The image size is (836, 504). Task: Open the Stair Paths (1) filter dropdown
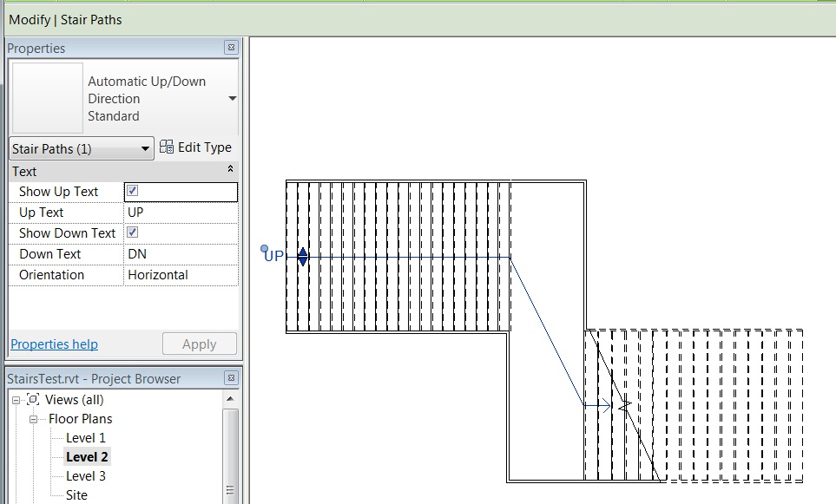[x=82, y=148]
